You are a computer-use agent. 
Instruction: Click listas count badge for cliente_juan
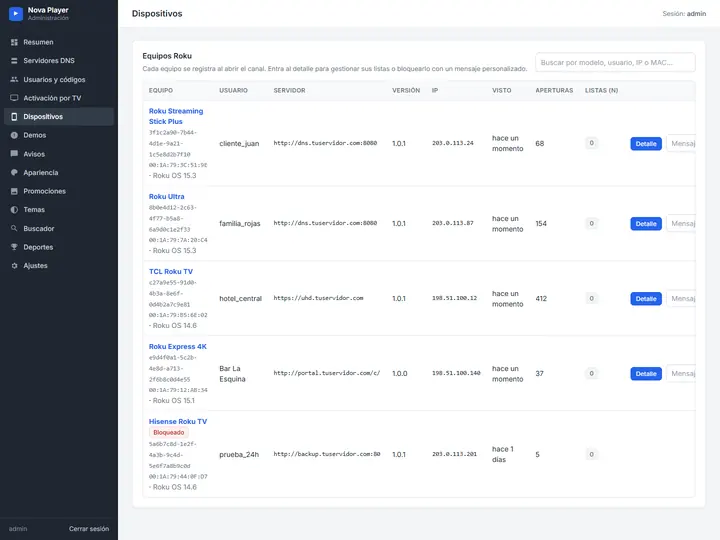[591, 143]
